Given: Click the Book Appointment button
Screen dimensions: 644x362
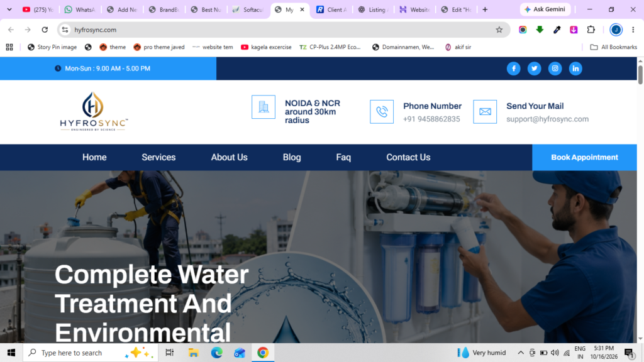Looking at the screenshot, I should pyautogui.click(x=584, y=157).
